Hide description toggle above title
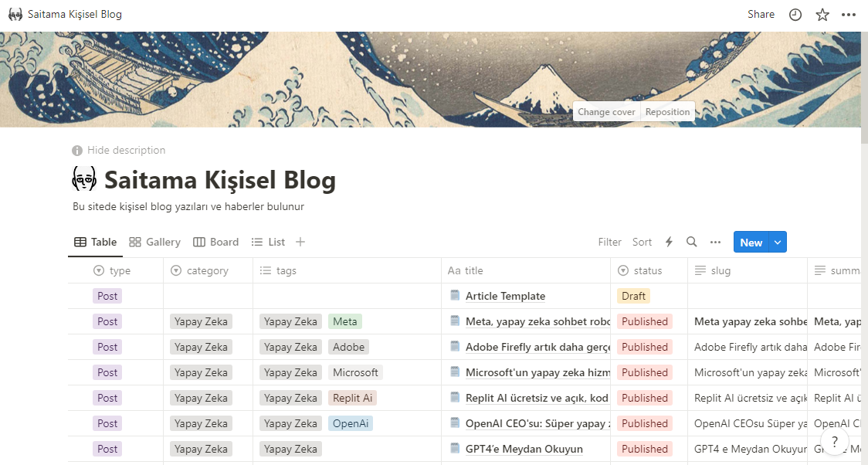The height and width of the screenshot is (465, 868). point(118,150)
